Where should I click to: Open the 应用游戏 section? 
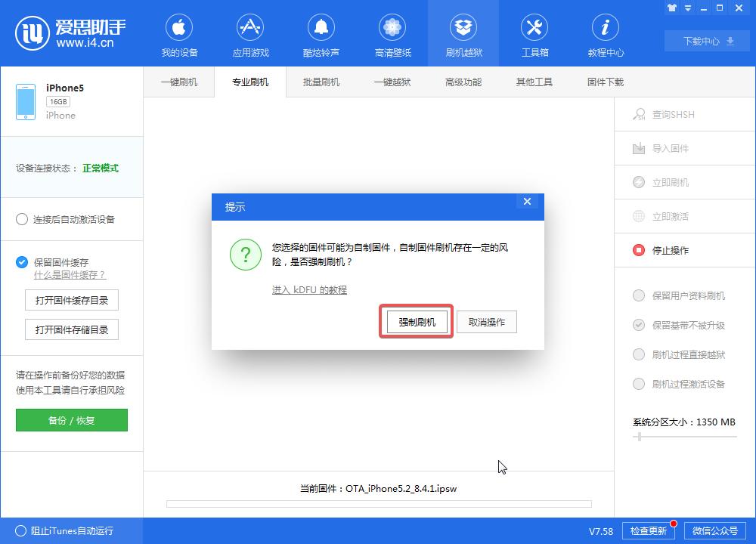tap(249, 33)
